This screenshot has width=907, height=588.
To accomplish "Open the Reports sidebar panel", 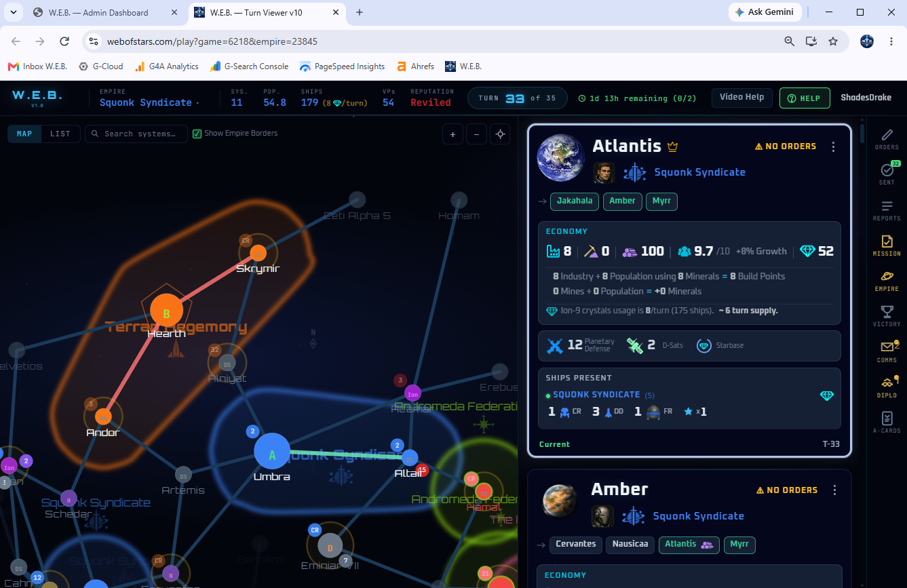I will point(887,210).
